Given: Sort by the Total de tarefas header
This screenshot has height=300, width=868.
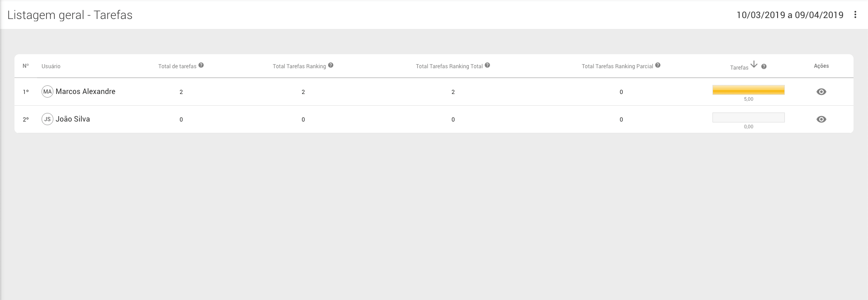Looking at the screenshot, I should 177,66.
